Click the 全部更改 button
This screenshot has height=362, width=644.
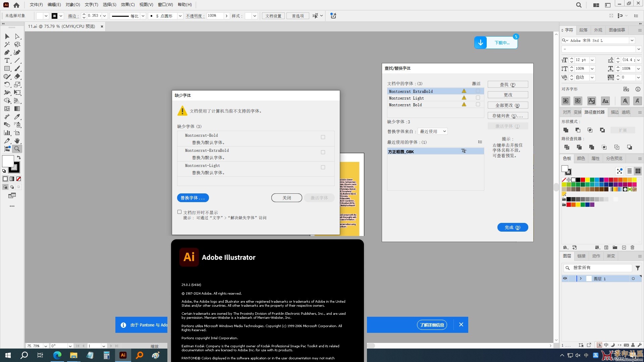coord(508,105)
